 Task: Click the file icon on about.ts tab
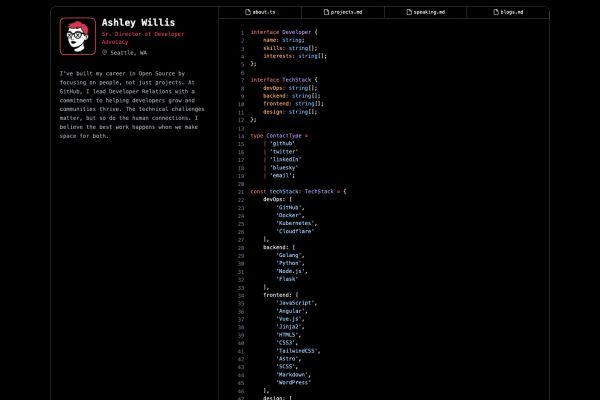(248, 12)
